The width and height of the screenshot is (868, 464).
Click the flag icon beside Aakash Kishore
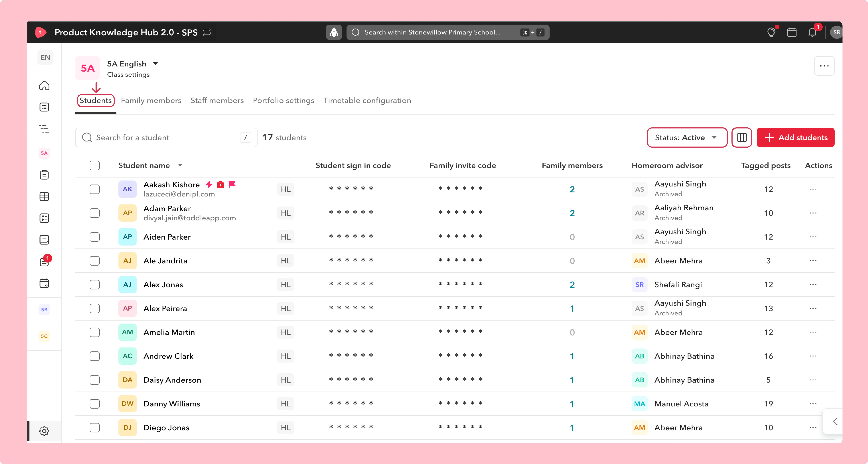pyautogui.click(x=232, y=184)
